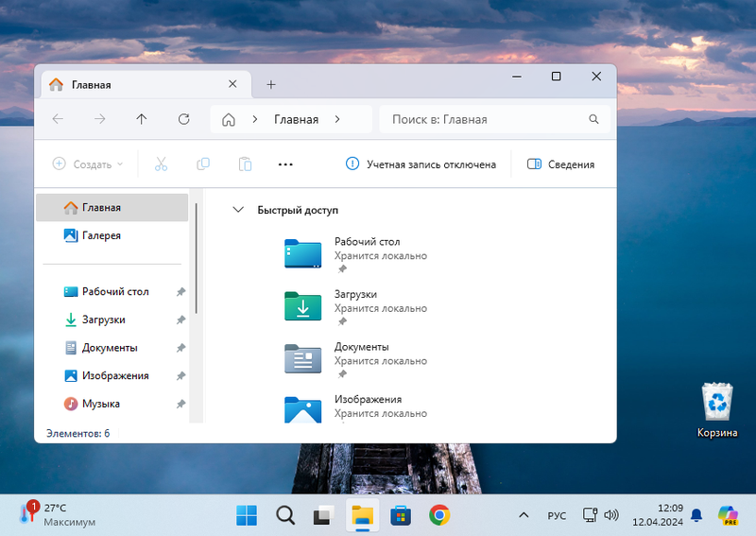756x536 pixels.
Task: Open the three-dot More options menu
Action: [285, 164]
